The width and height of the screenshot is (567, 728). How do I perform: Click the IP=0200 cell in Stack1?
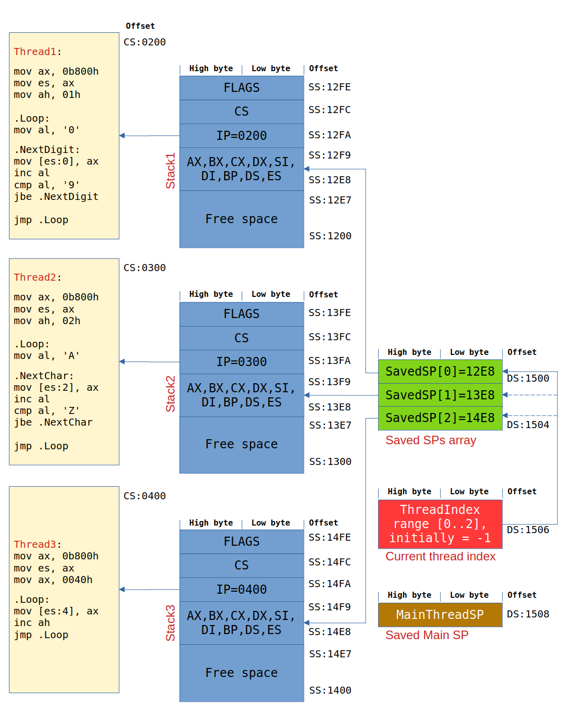point(242,136)
